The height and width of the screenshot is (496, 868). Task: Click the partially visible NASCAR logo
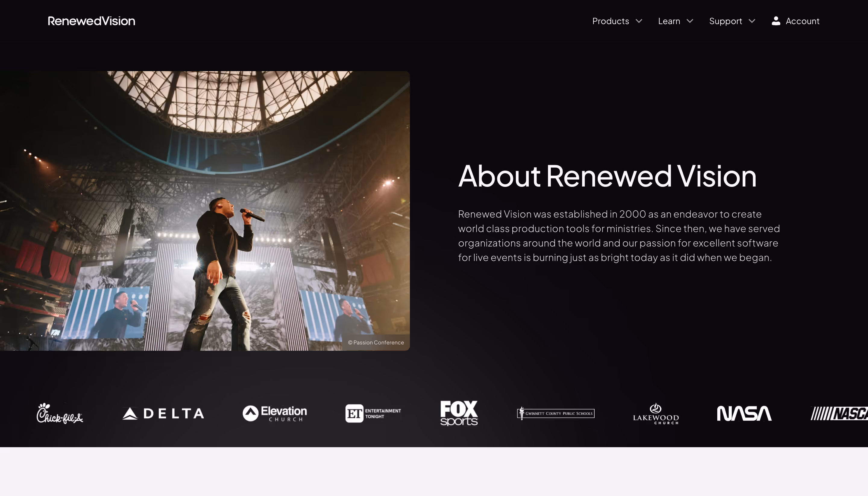(x=840, y=413)
